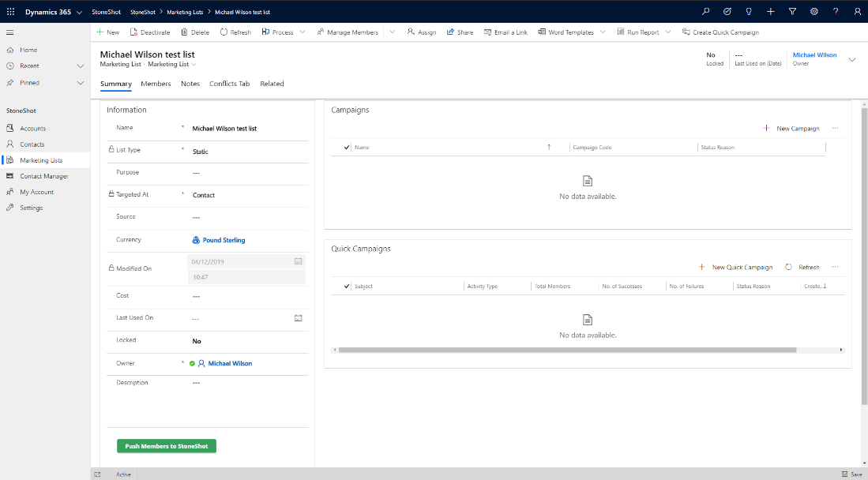
Task: Click Assign in the command bar
Action: 422,32
